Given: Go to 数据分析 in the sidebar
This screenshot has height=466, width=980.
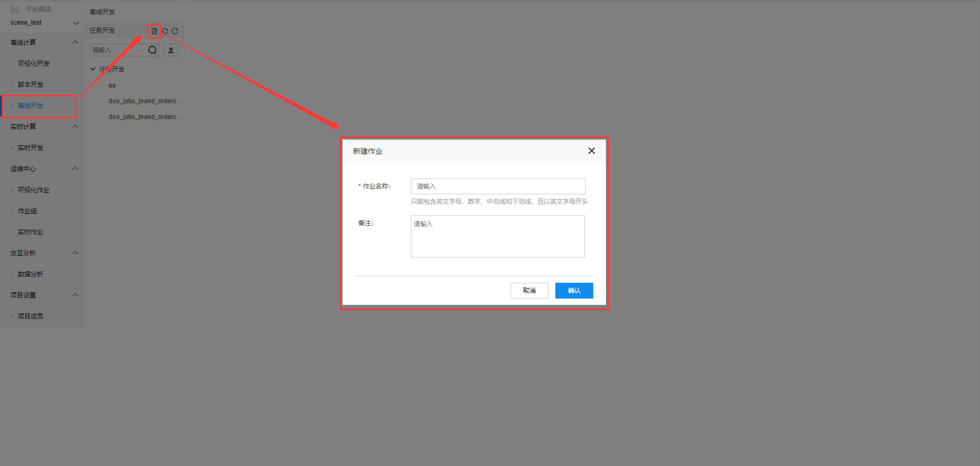Looking at the screenshot, I should click(31, 274).
